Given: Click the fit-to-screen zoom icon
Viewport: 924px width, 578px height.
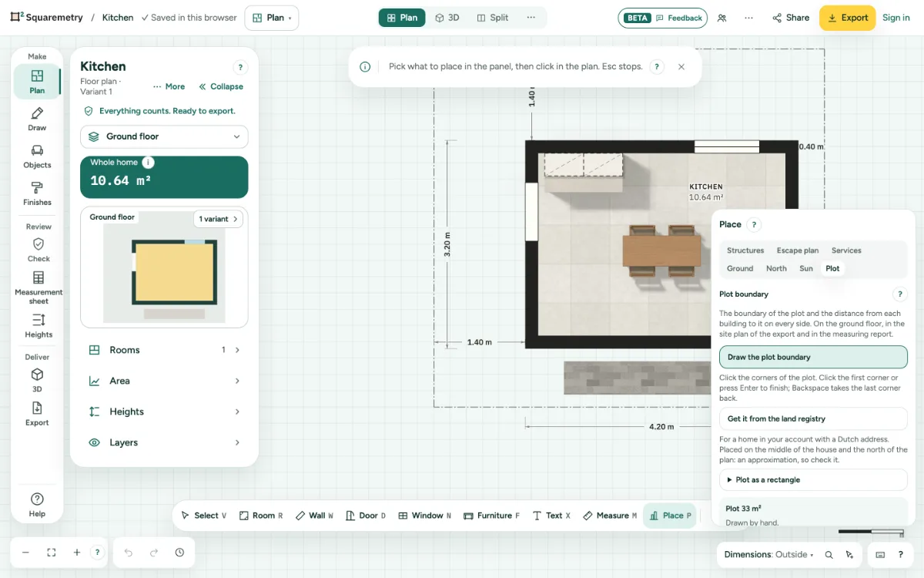Looking at the screenshot, I should click(x=52, y=553).
